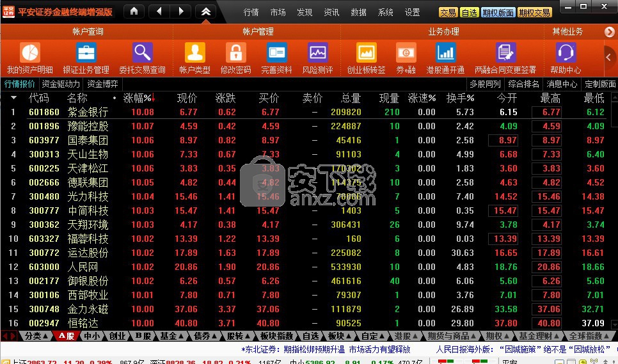The image size is (618, 364).
Task: Expand the 期货与商品 bottom tab menu
Action: tap(452, 336)
